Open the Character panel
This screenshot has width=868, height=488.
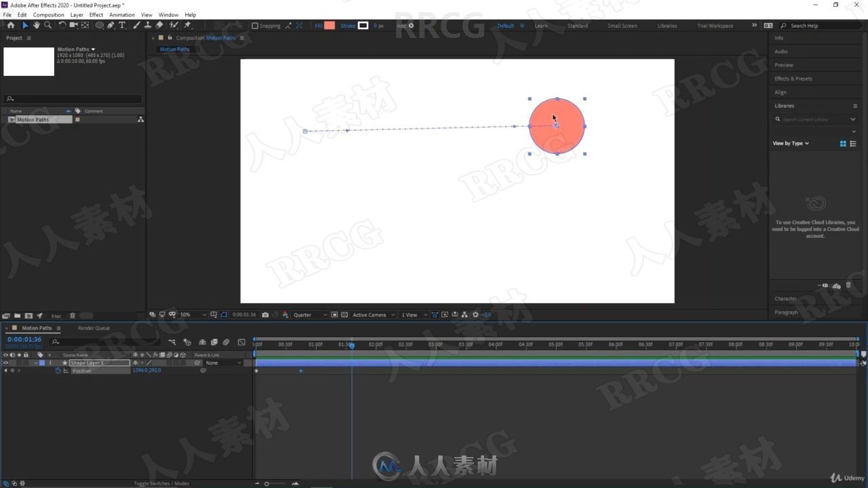(786, 298)
